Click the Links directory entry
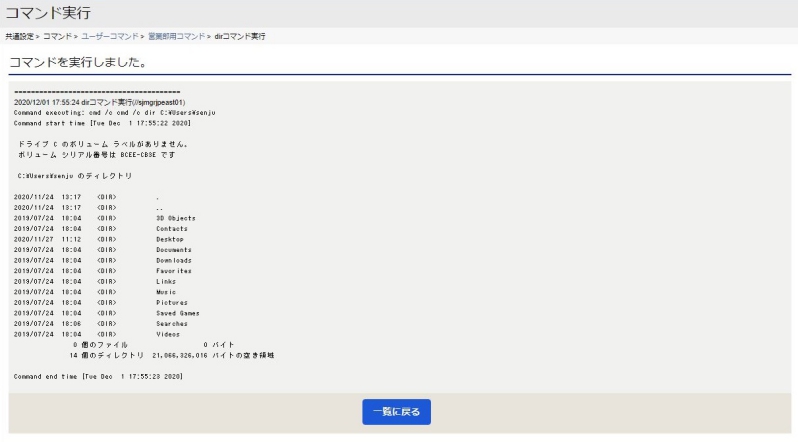 pos(166,282)
